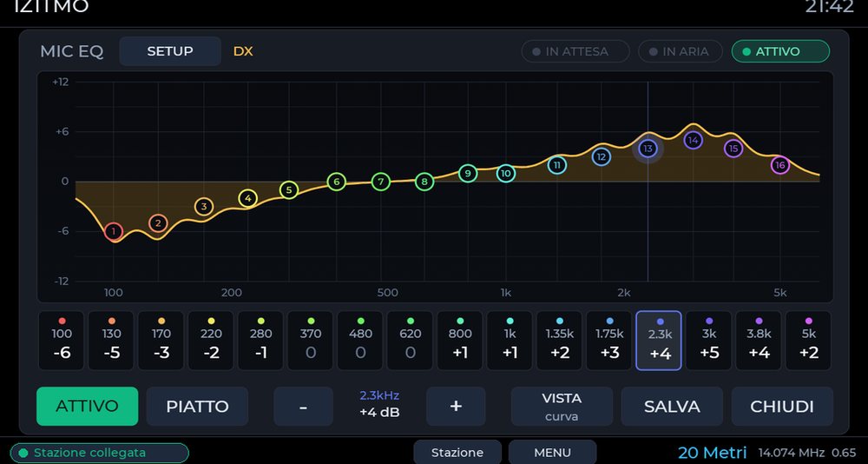Open the SETUP tab

coord(170,51)
